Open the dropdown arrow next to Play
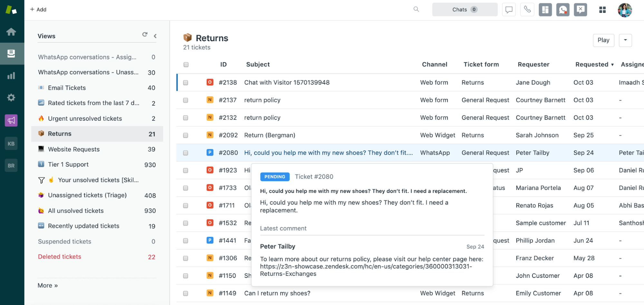This screenshot has height=305, width=644. point(625,40)
